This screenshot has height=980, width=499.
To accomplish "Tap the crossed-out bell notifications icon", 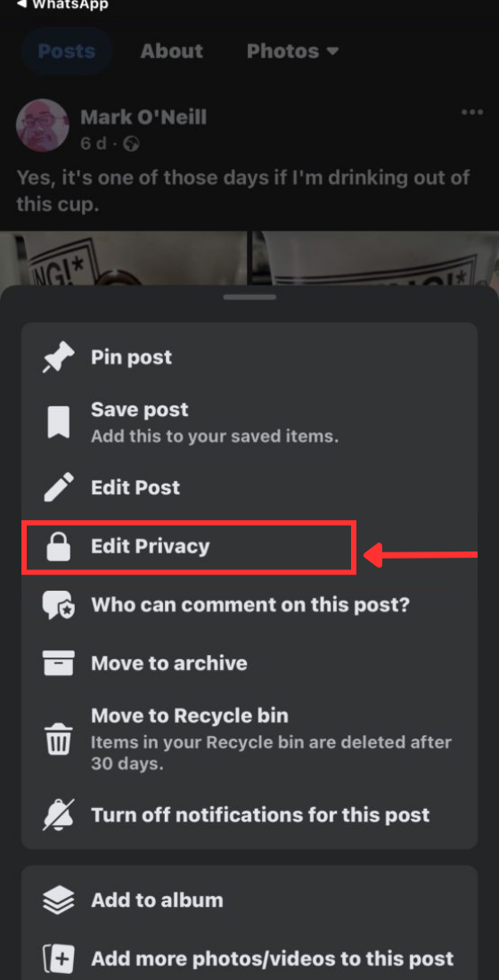I will 58,815.
